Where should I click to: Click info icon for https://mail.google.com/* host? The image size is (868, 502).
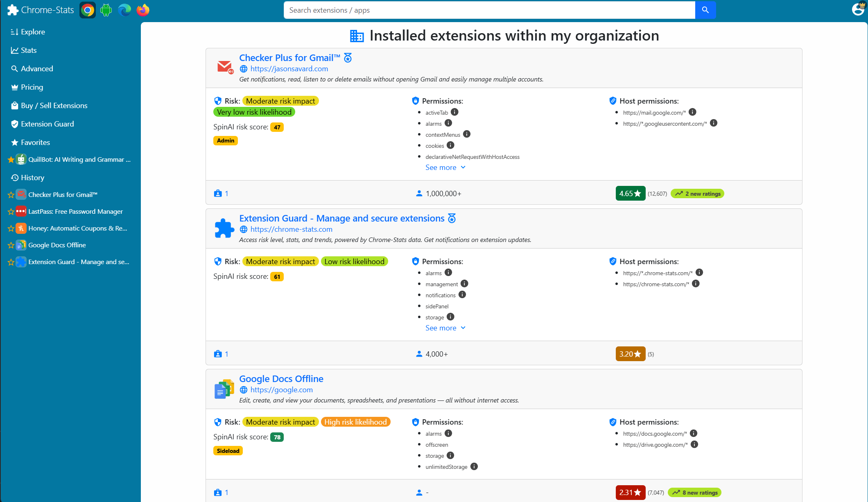[692, 112]
